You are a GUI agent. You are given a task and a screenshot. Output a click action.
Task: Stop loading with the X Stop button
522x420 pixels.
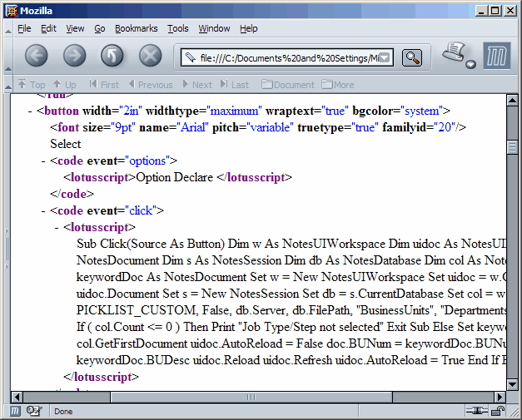[150, 56]
